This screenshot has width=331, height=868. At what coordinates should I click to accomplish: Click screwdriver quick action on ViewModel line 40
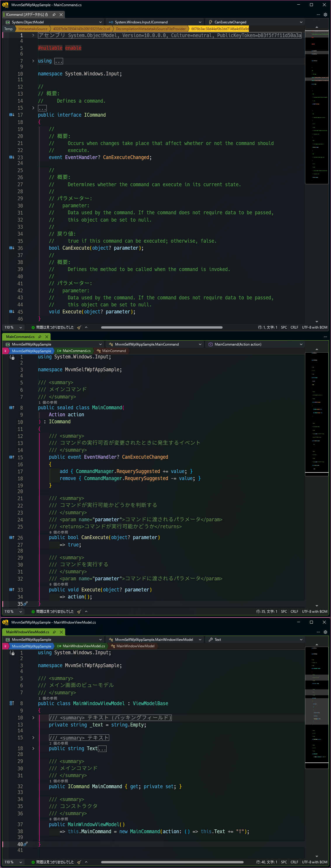click(x=26, y=844)
